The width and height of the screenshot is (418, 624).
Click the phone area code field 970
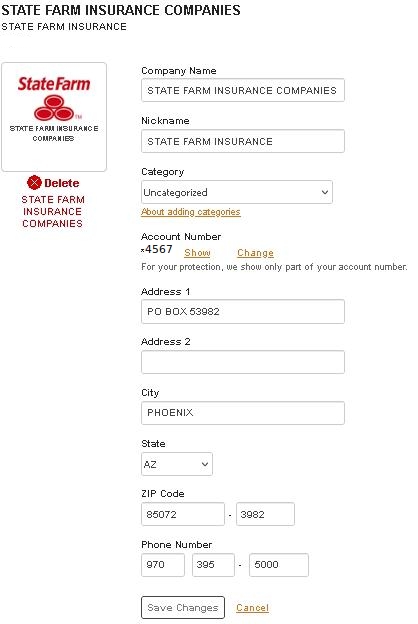pos(163,565)
